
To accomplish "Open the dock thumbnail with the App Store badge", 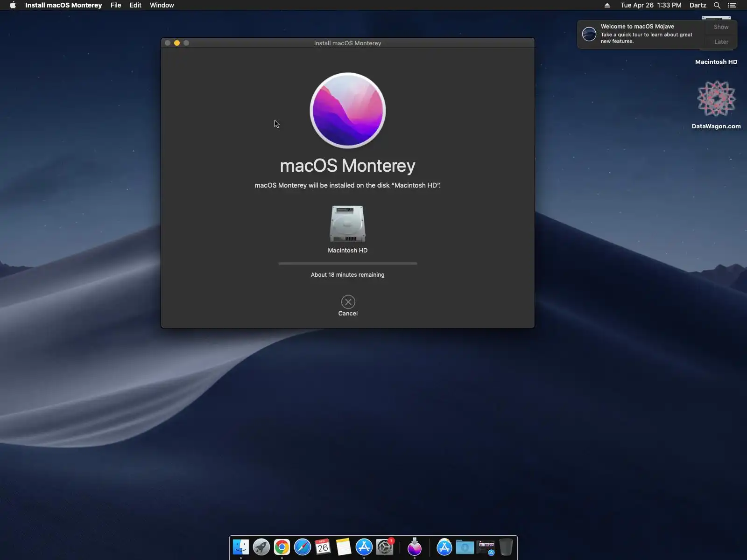I will (x=486, y=547).
